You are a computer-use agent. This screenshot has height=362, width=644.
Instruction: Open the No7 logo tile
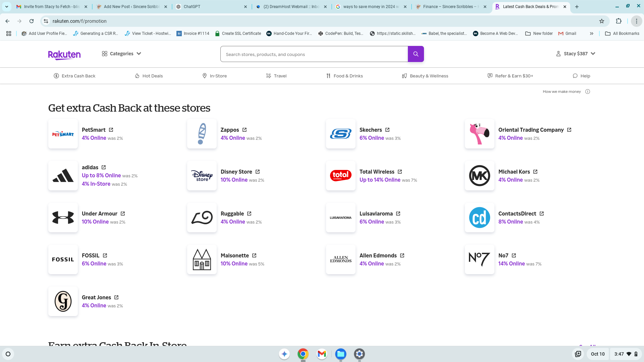tap(480, 259)
